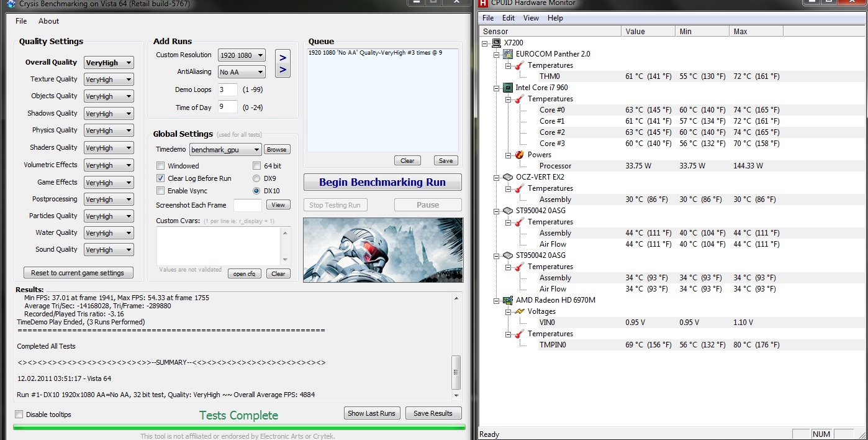Select the DX9 radio button
Image resolution: width=868 pixels, height=440 pixels.
click(256, 178)
